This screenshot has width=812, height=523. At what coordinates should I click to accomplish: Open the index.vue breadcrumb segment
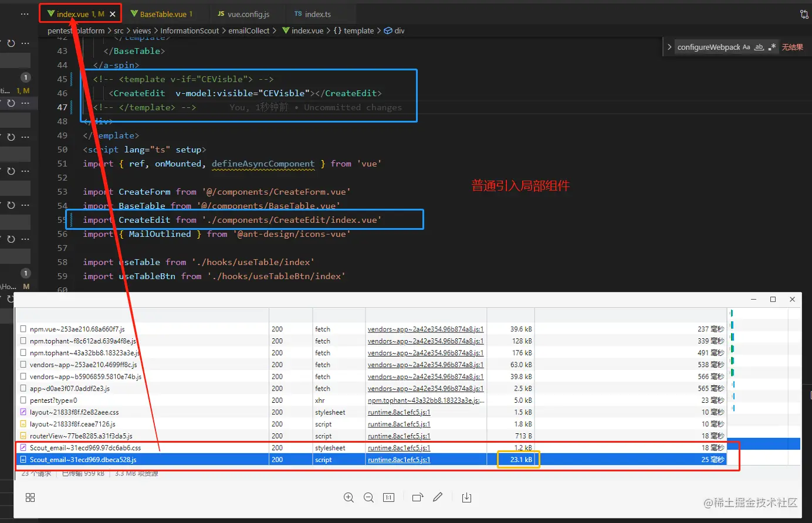(303, 30)
